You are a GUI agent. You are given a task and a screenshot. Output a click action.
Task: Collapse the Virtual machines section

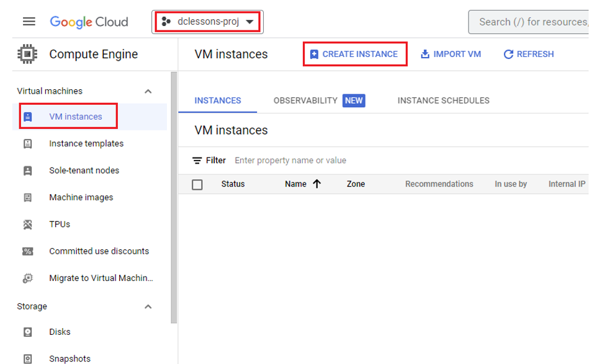click(x=148, y=91)
